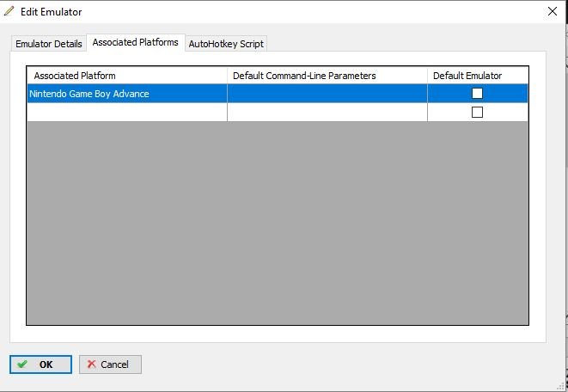Check Default Emulator for Nintendo Game Boy Advance
Viewport: 568px width, 392px height.
(x=477, y=94)
